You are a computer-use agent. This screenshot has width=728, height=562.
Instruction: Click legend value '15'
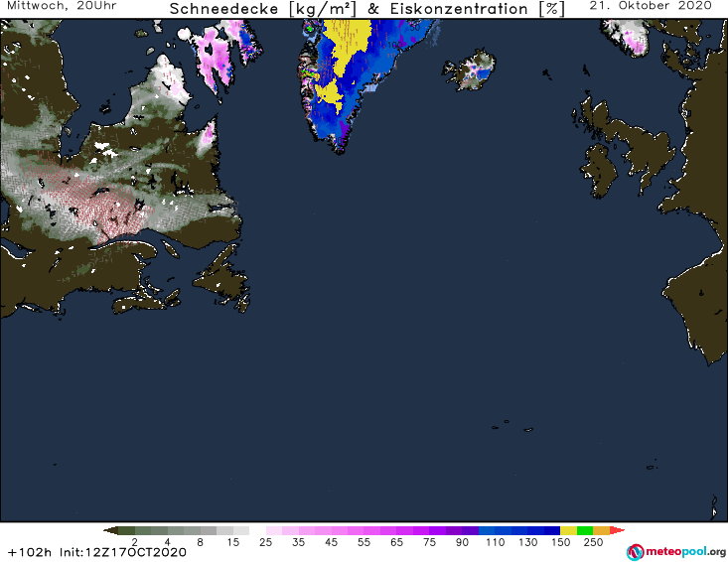233,542
